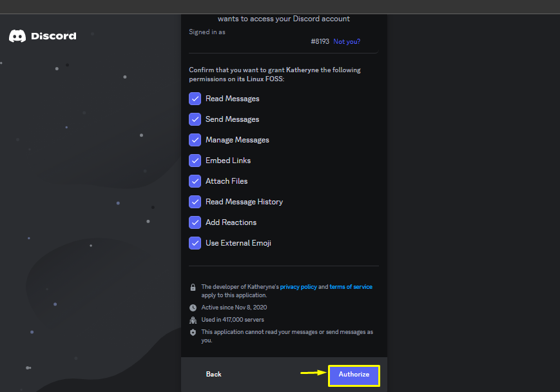The width and height of the screenshot is (560, 392).
Task: Uncheck the Read Messages permission checkbox
Action: coord(195,99)
